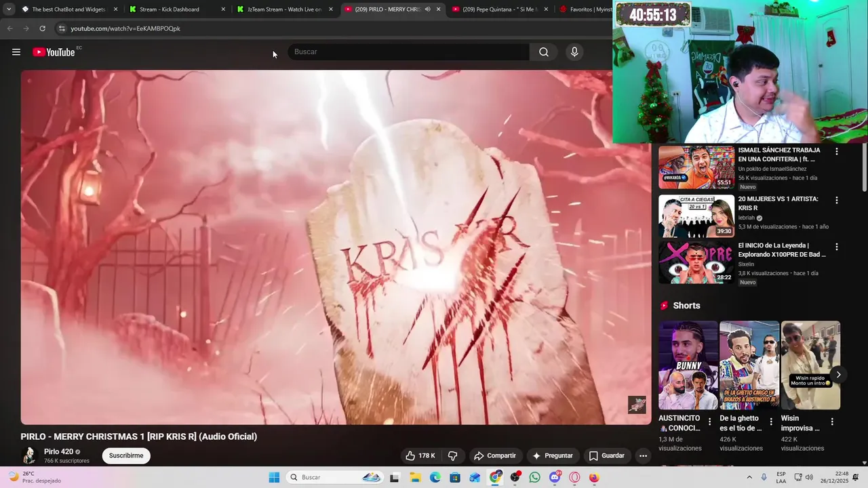Open options for the AUSTINCITO Short
Image resolution: width=868 pixels, height=488 pixels.
point(710,422)
